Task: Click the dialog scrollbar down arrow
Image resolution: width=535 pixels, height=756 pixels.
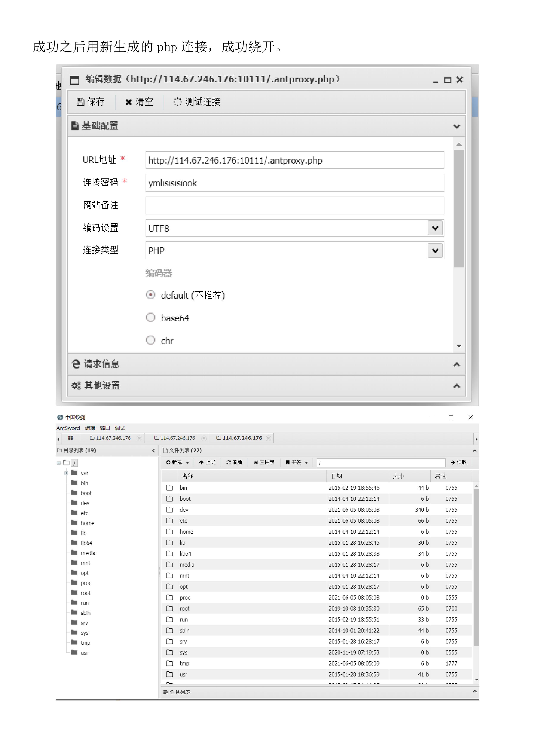Action: pyautogui.click(x=459, y=346)
